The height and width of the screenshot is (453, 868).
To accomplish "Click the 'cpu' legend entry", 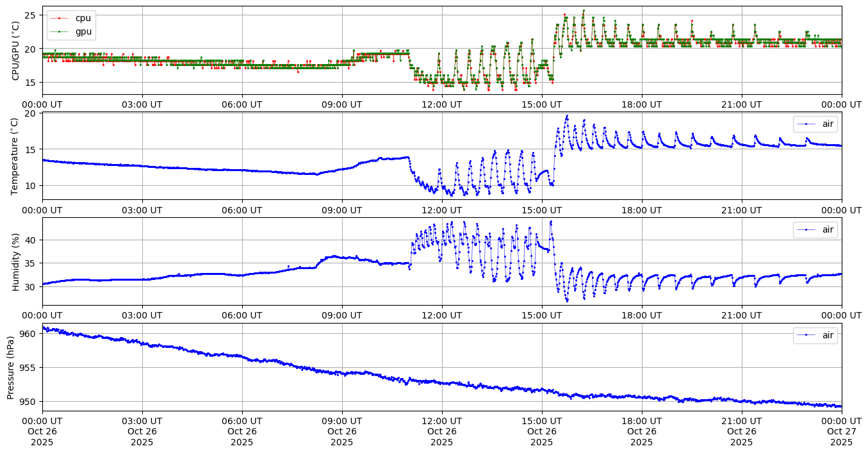I will [x=83, y=18].
